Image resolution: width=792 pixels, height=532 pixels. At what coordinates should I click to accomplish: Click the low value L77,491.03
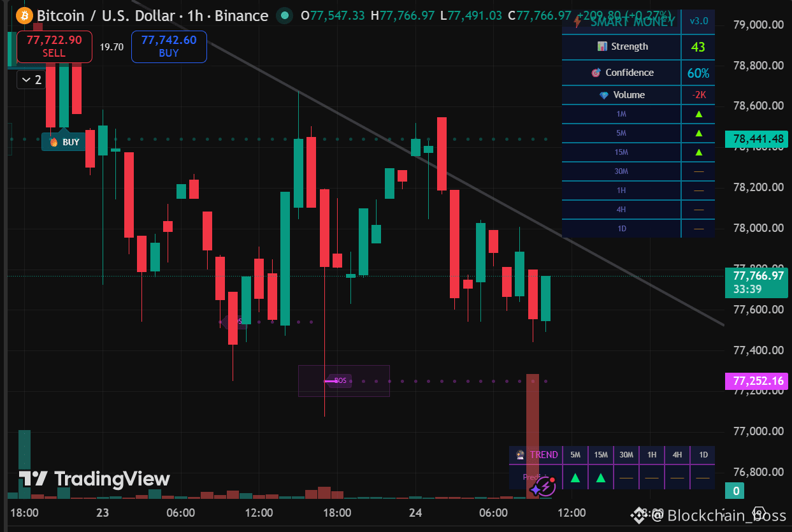470,15
